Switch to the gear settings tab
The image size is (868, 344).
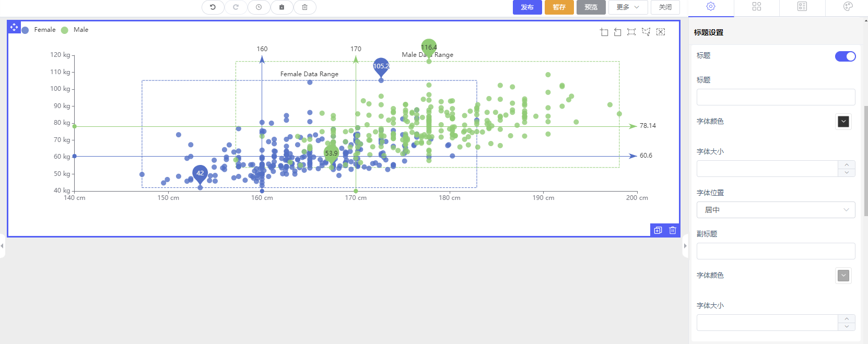(x=711, y=7)
